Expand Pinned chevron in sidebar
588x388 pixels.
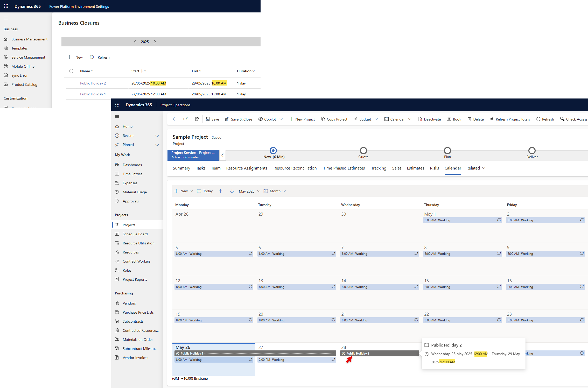tap(157, 145)
